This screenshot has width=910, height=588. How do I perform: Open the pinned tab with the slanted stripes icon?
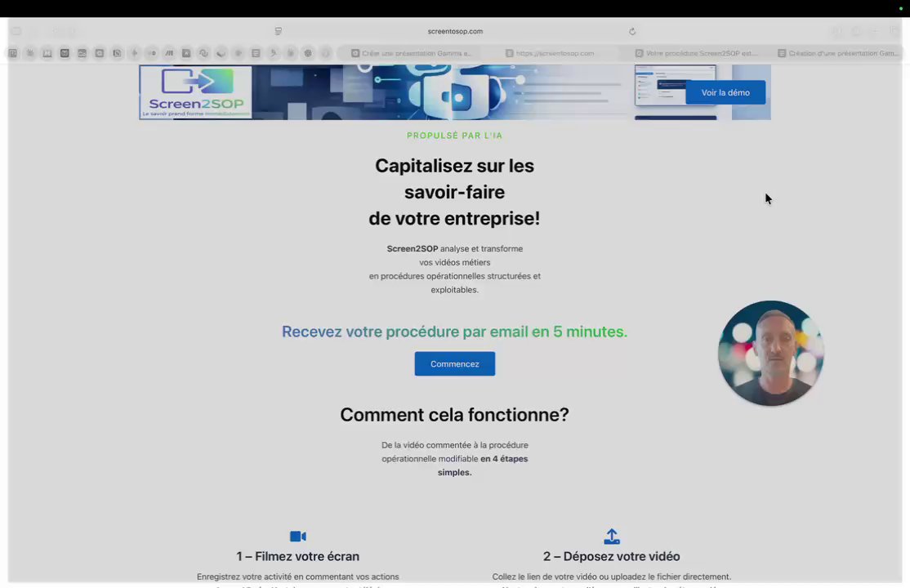pos(169,53)
